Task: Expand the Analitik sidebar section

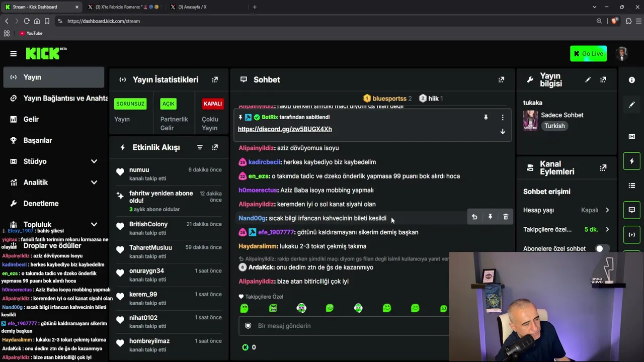Action: (94, 183)
